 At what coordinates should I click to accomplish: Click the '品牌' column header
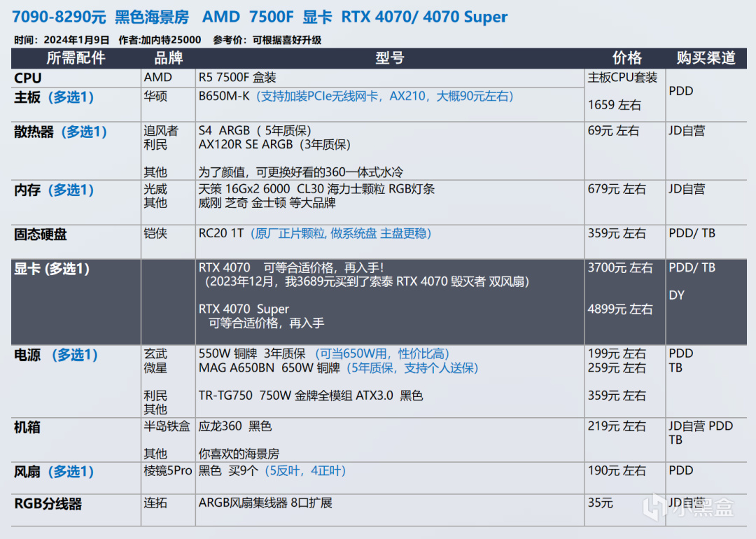[168, 58]
